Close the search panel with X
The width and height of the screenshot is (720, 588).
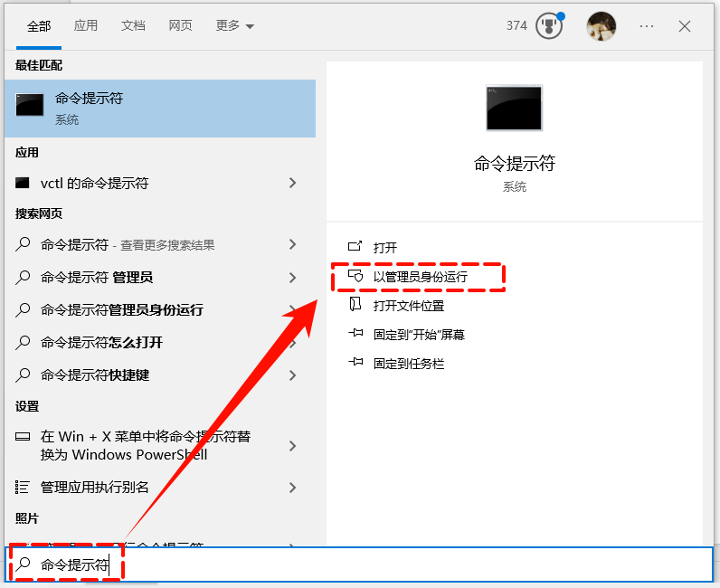(x=685, y=26)
